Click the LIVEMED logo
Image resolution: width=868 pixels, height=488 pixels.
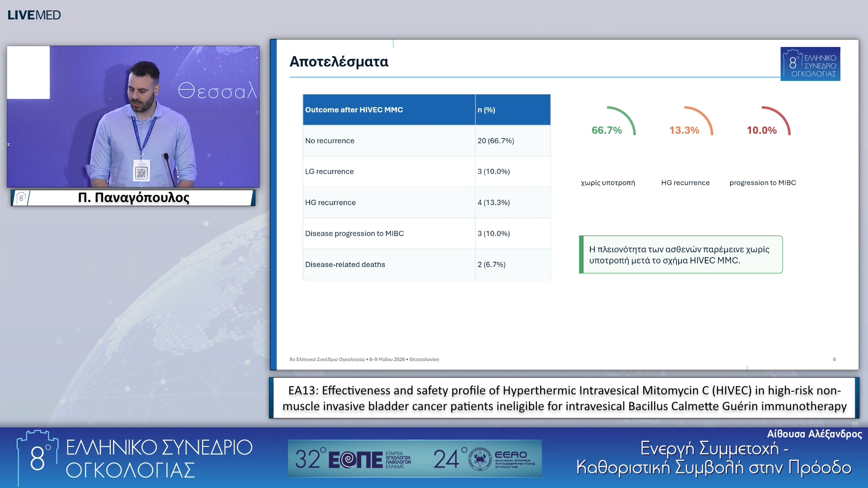tap(34, 15)
